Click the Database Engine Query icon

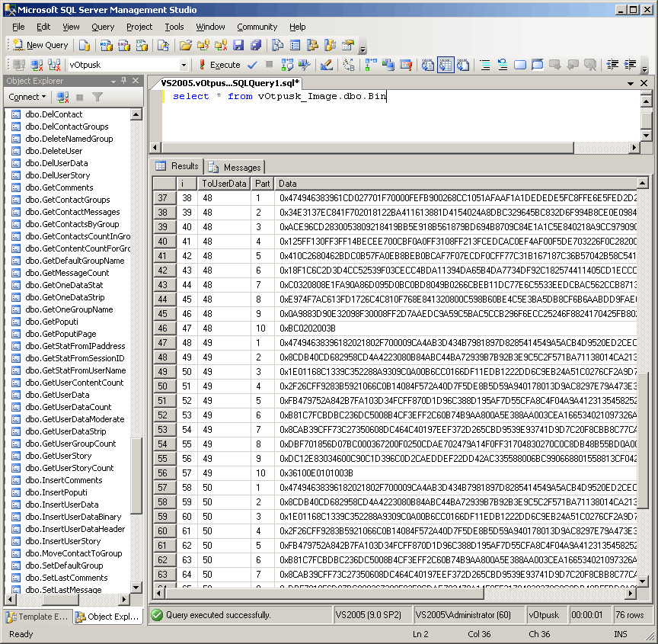[85, 45]
